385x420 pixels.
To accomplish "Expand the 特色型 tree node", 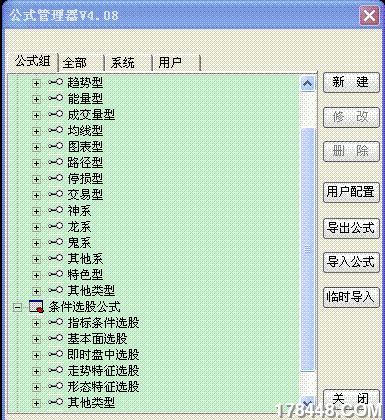I will pyautogui.click(x=36, y=275).
